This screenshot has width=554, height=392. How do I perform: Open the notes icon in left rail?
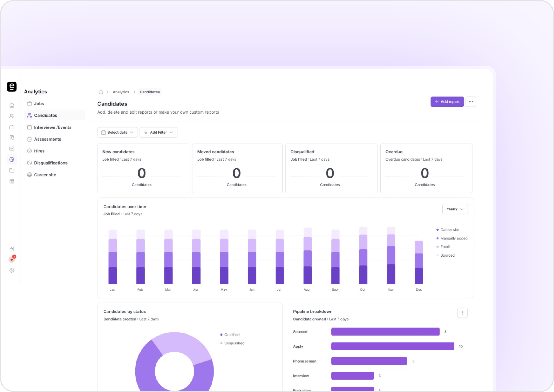tap(12, 138)
